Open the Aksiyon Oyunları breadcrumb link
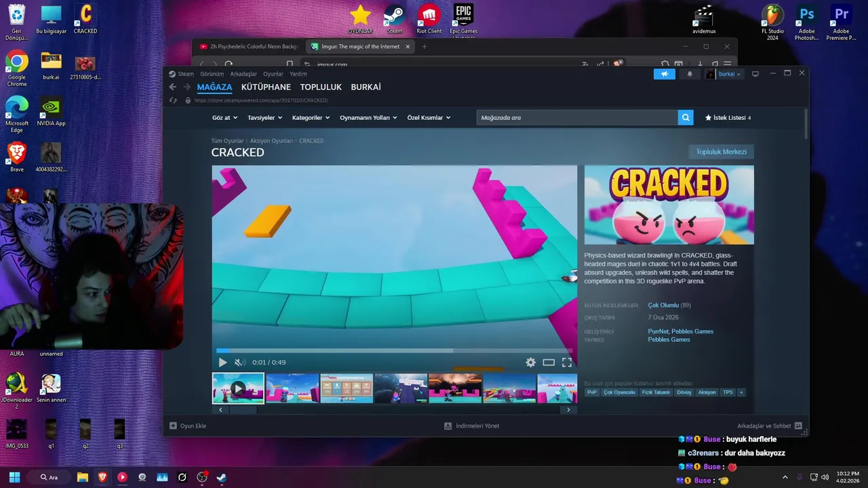This screenshot has height=488, width=868. (x=271, y=141)
